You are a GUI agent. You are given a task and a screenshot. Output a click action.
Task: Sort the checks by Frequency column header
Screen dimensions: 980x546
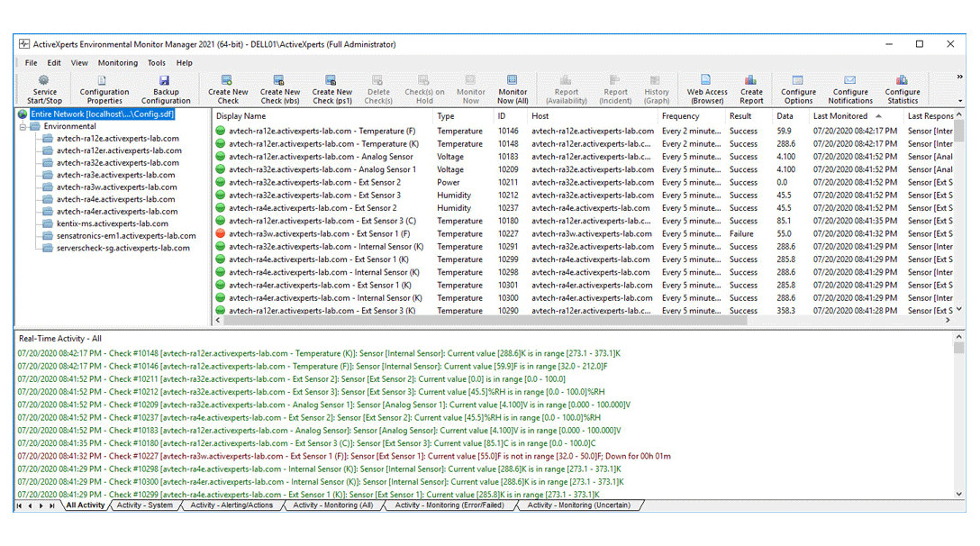(x=691, y=116)
